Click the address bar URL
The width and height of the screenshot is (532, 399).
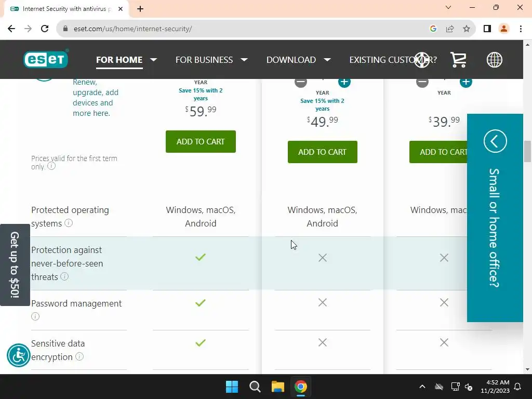[132, 29]
